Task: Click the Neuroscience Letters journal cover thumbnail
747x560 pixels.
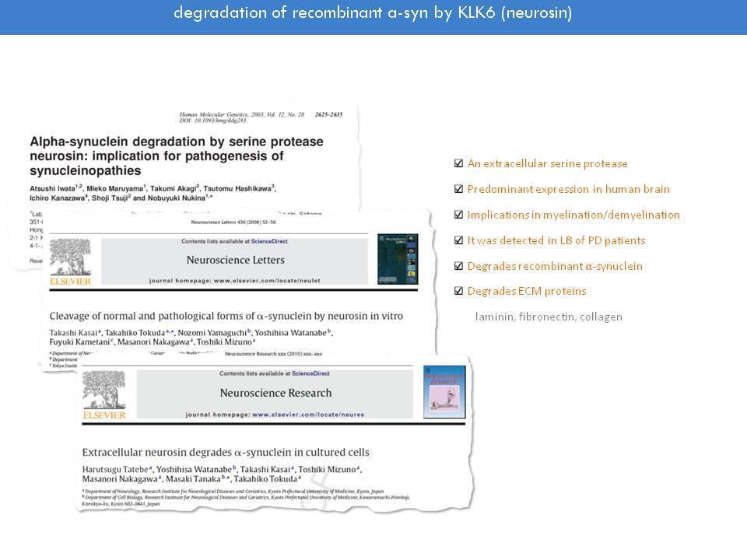Action: [x=398, y=259]
